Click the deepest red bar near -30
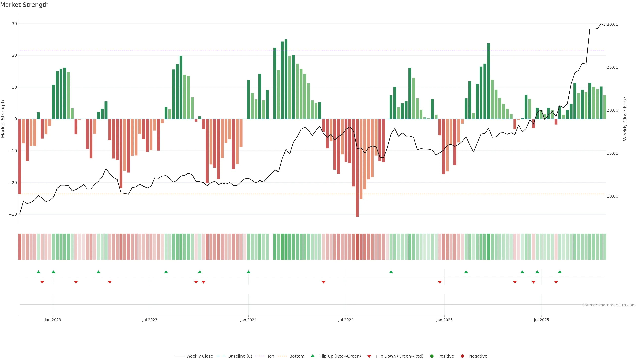 [x=357, y=175]
